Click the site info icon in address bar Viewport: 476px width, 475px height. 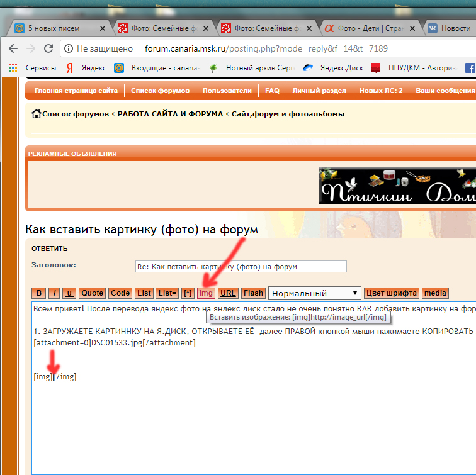coord(69,48)
